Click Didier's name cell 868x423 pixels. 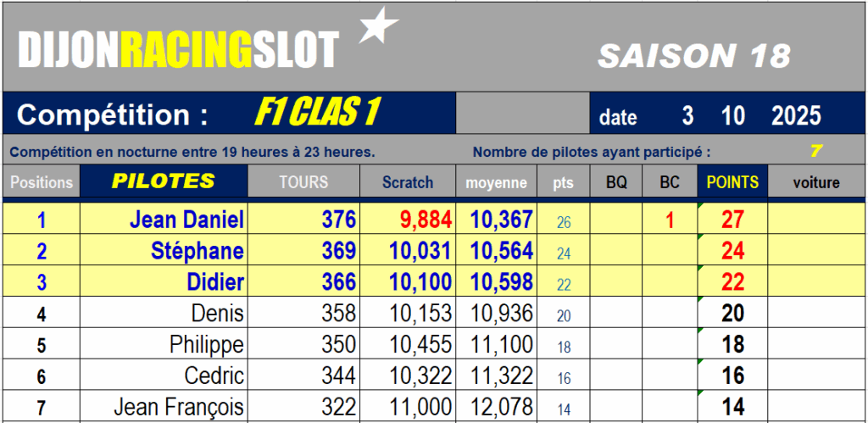pos(215,282)
